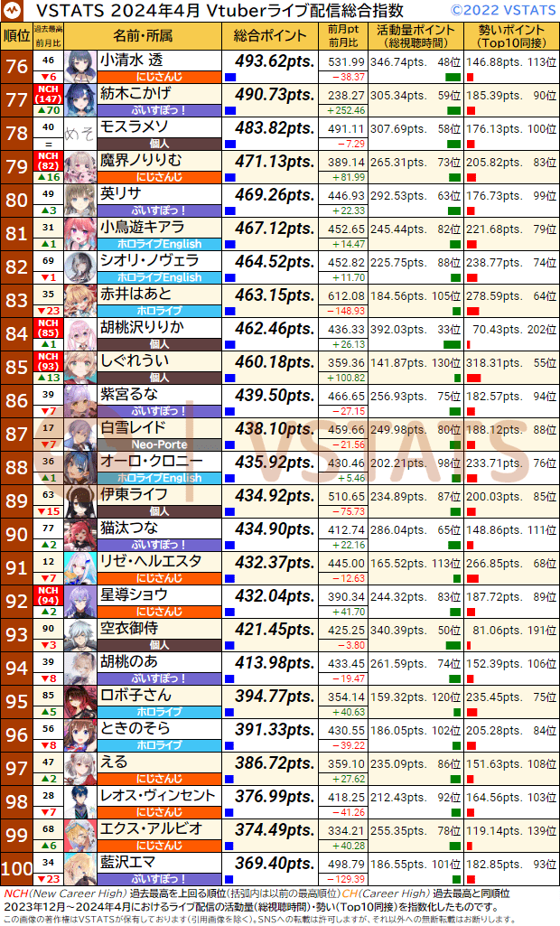Click the rank number 100
This screenshot has width=560, height=926.
click(16, 869)
